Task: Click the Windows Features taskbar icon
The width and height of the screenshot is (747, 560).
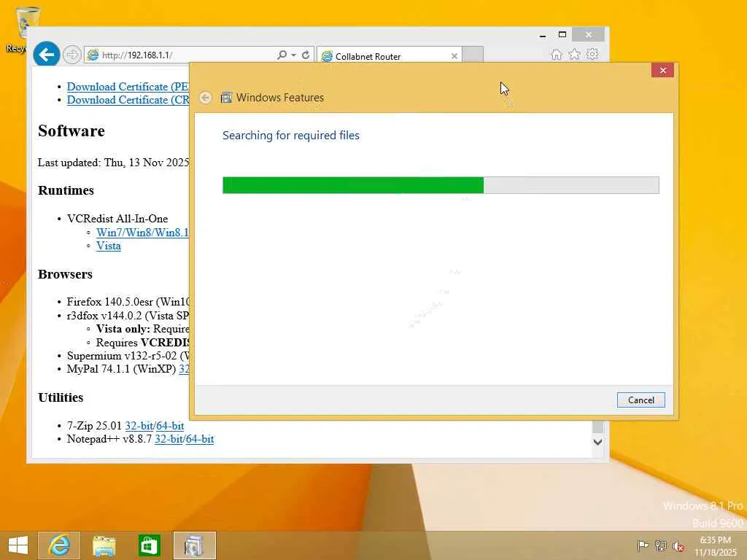Action: tap(194, 545)
